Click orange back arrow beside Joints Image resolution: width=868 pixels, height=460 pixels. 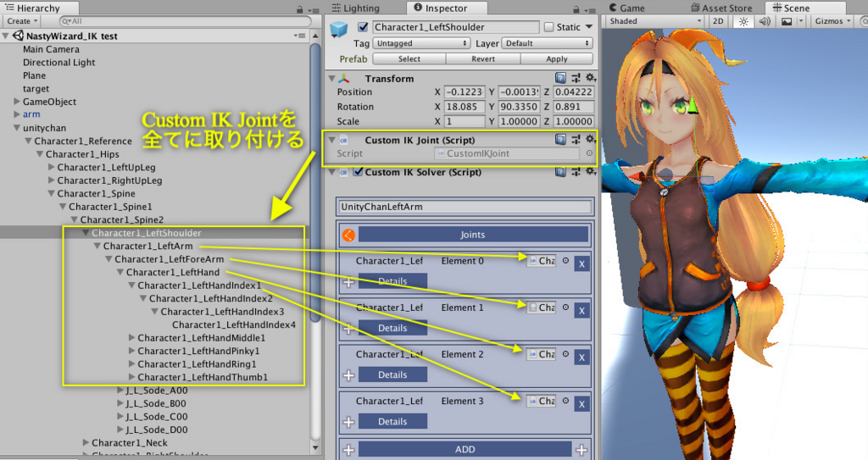pyautogui.click(x=348, y=235)
